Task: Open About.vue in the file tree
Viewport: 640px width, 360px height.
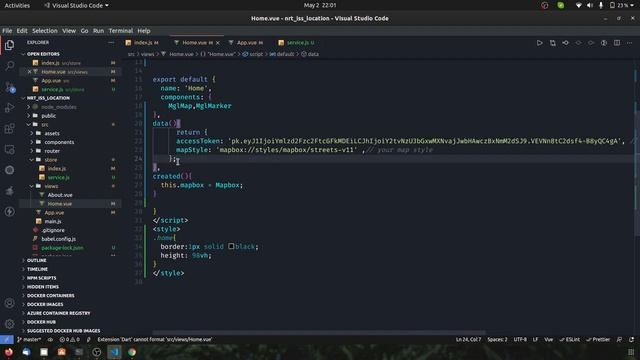Action: tap(60, 195)
